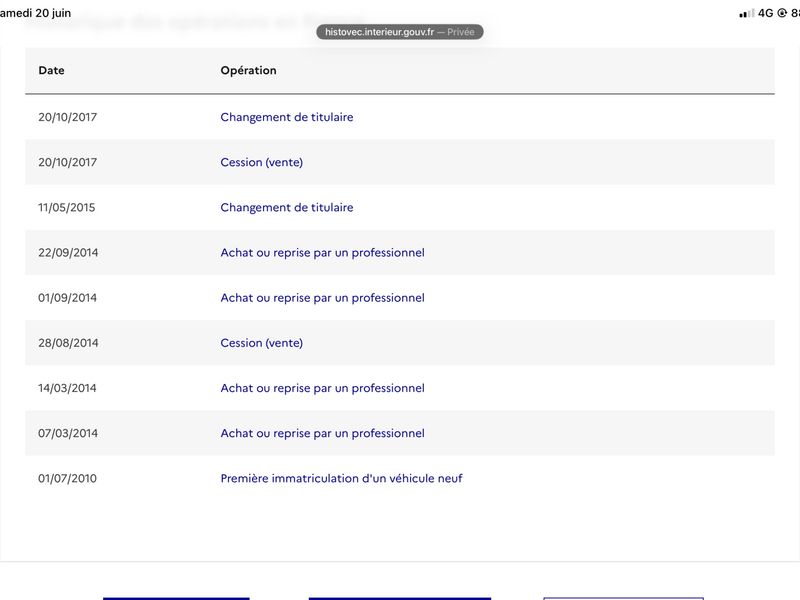Tap the 4G network indicator
Viewport: 800px width, 600px height.
point(765,13)
